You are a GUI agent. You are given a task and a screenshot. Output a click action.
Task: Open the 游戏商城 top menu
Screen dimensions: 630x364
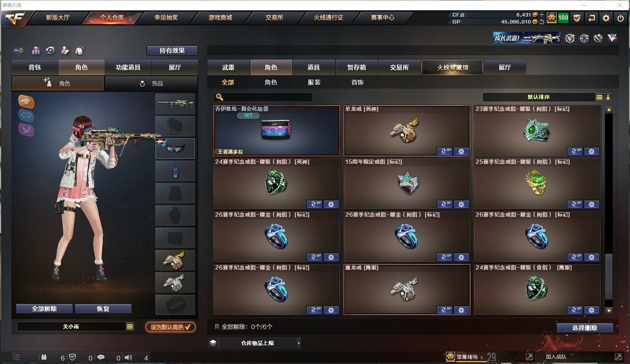(220, 18)
